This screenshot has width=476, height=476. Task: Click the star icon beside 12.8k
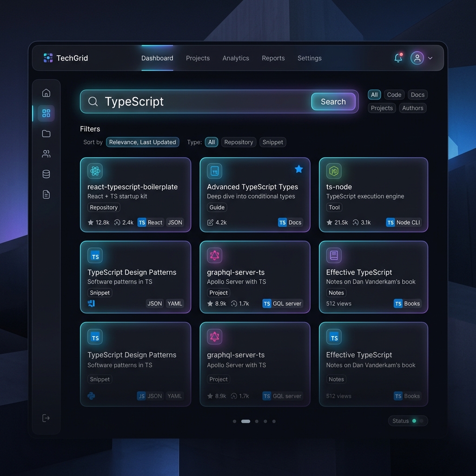click(x=91, y=223)
